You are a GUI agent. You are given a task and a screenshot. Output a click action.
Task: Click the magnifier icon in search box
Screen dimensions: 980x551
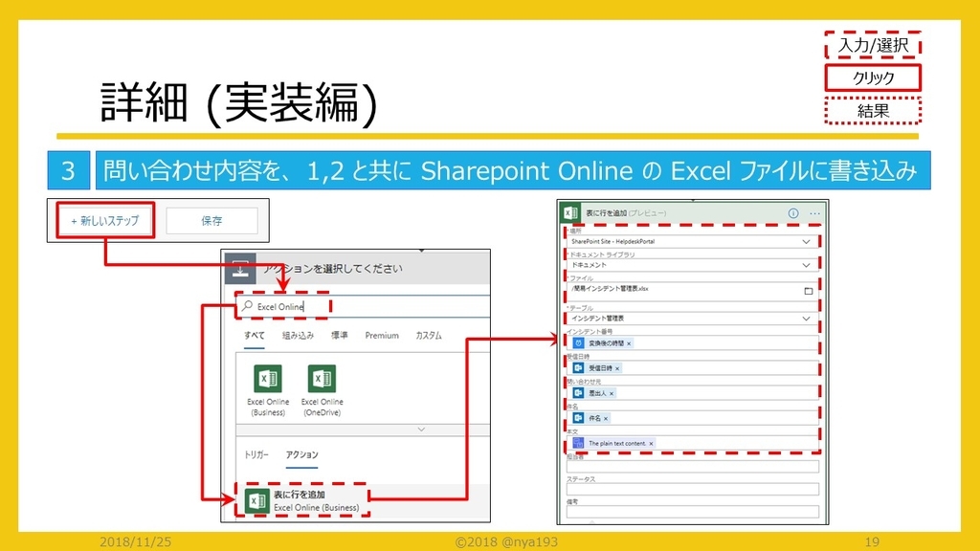pyautogui.click(x=248, y=306)
